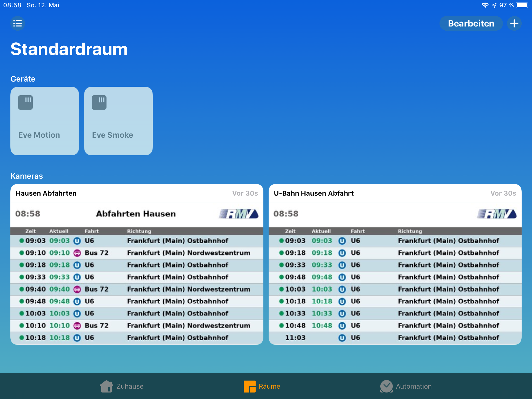
Task: Tap the Wi-Fi status icon
Action: point(485,5)
